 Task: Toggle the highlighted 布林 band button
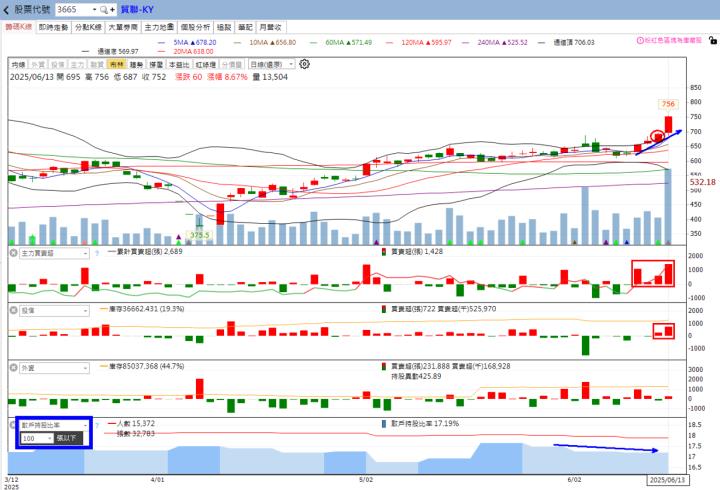pos(116,65)
